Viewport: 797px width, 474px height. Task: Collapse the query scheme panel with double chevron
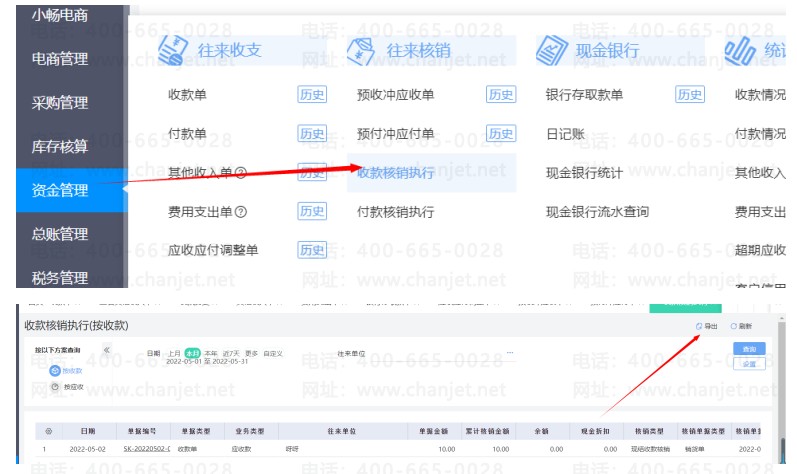pos(107,350)
